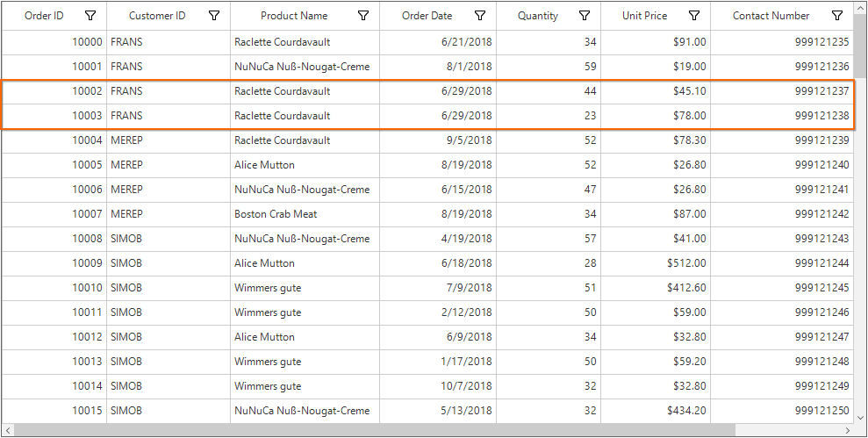The height and width of the screenshot is (438, 868).
Task: Open the Contact Number filter icon
Action: [837, 16]
